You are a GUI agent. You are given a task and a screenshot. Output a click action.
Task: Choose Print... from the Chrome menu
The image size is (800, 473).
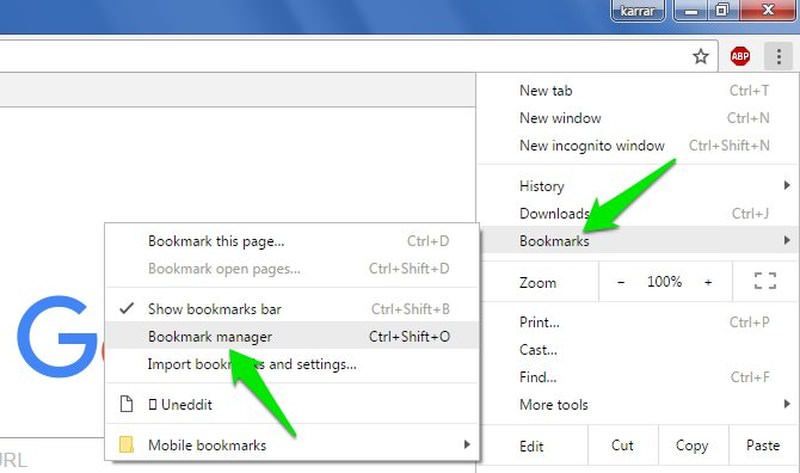pyautogui.click(x=639, y=322)
